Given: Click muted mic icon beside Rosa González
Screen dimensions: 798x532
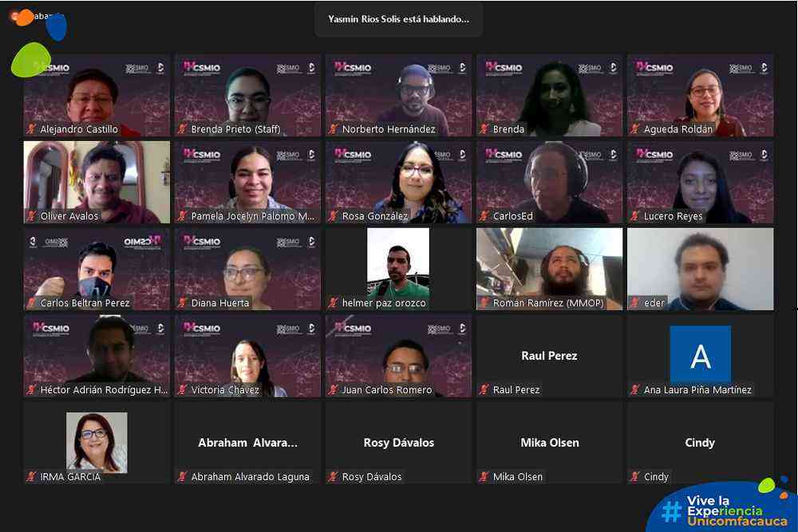Looking at the screenshot, I should (x=334, y=216).
